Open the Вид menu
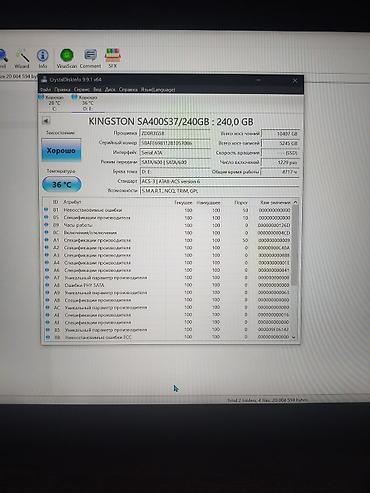This screenshot has height=493, width=370. [97, 90]
